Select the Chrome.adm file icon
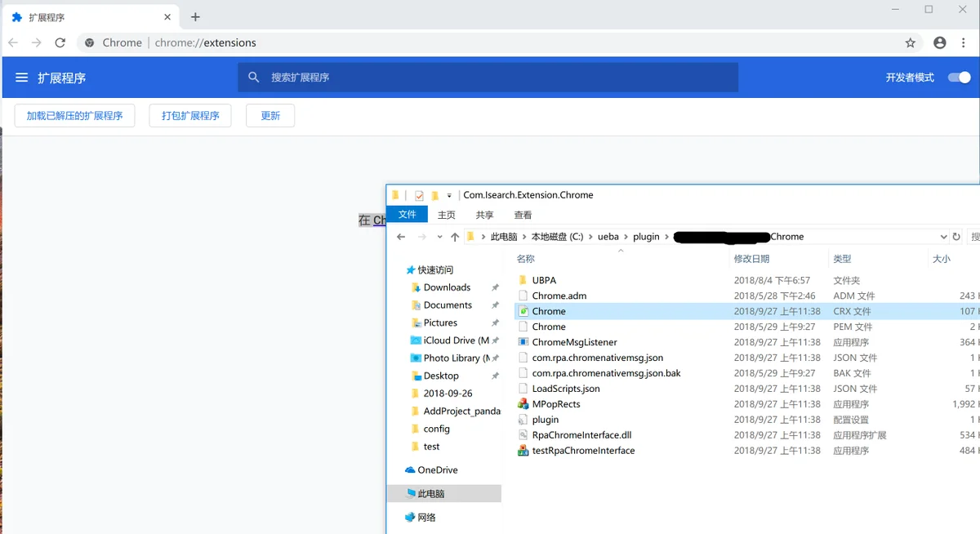 coord(523,296)
